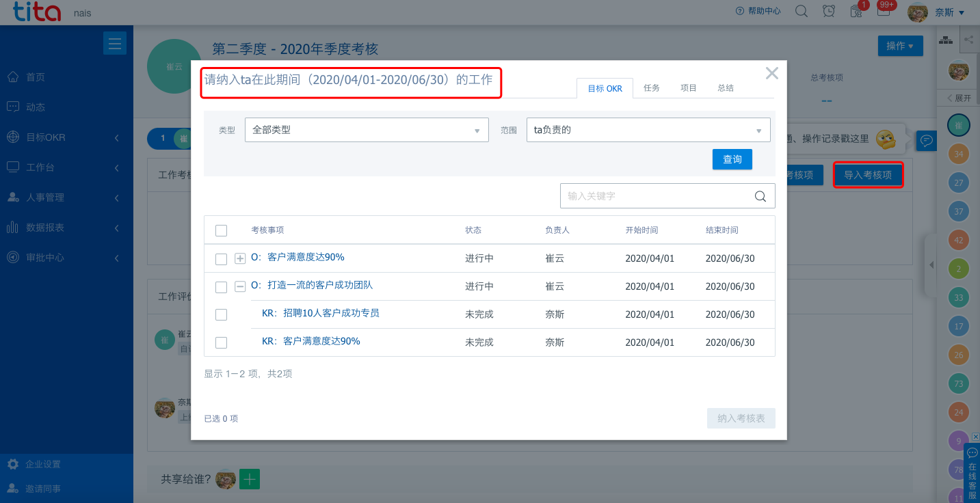Check the row KR: 招聘10人客户成功专员
Viewport: 980px width, 503px height.
point(221,315)
